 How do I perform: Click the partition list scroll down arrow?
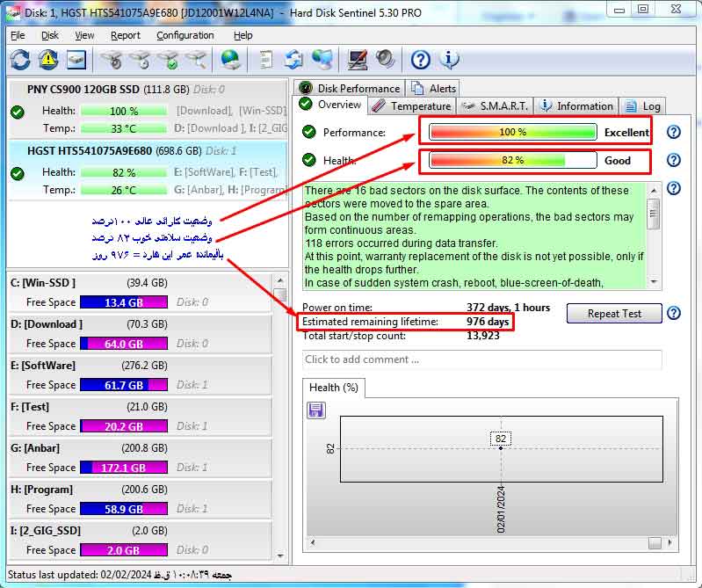(280, 555)
